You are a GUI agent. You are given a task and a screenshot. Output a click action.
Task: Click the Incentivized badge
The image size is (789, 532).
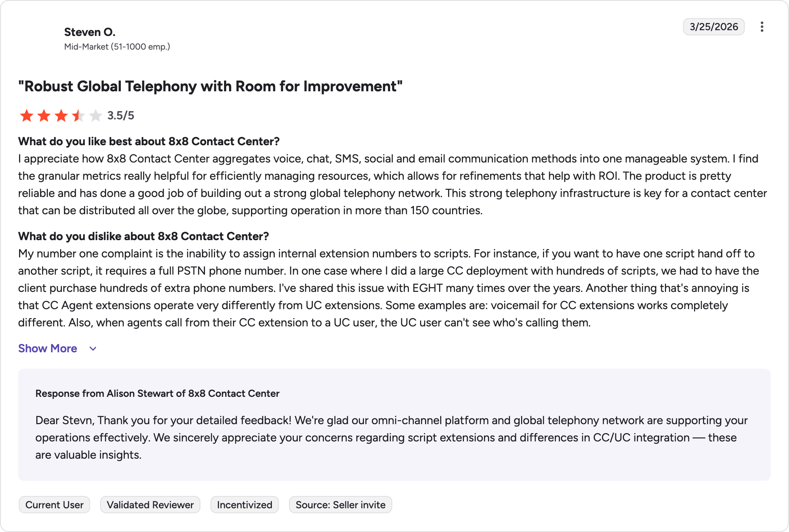pos(245,505)
